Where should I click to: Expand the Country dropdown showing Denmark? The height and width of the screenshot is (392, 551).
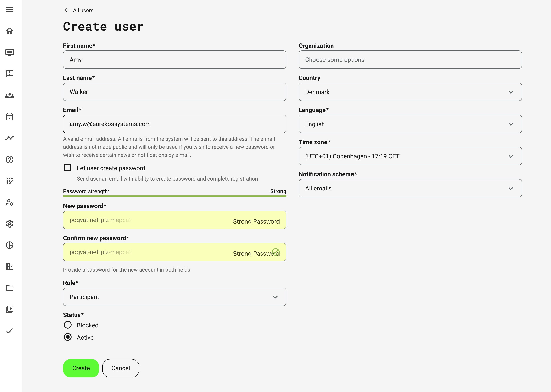click(x=410, y=92)
